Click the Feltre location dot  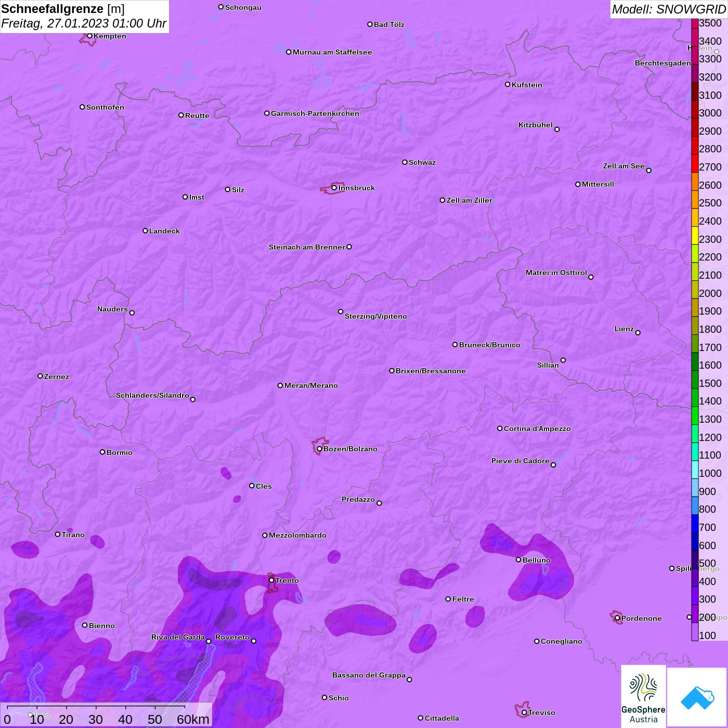pyautogui.click(x=448, y=599)
